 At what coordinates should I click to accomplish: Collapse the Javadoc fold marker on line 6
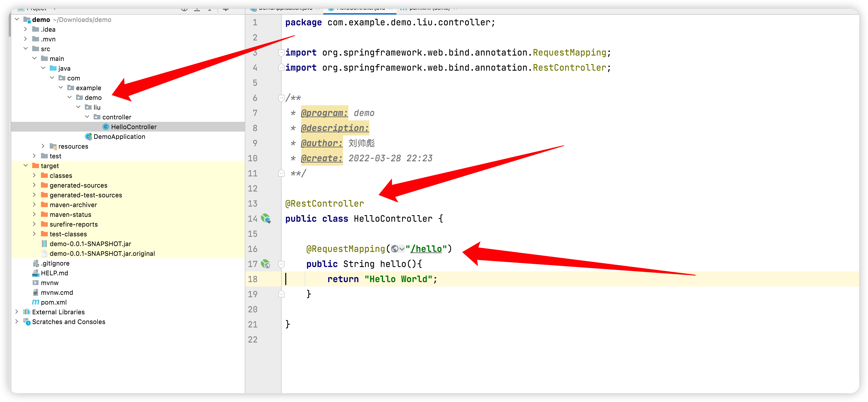pyautogui.click(x=281, y=98)
